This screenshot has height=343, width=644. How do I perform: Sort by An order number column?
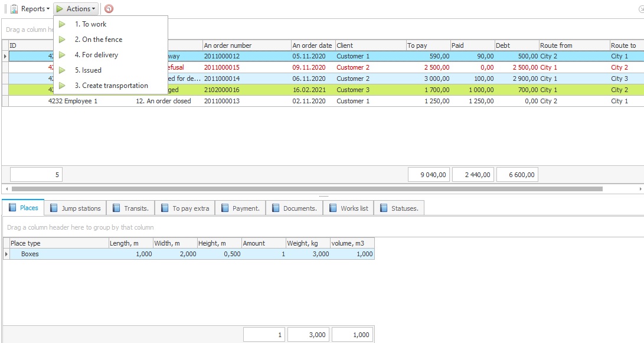pos(247,45)
